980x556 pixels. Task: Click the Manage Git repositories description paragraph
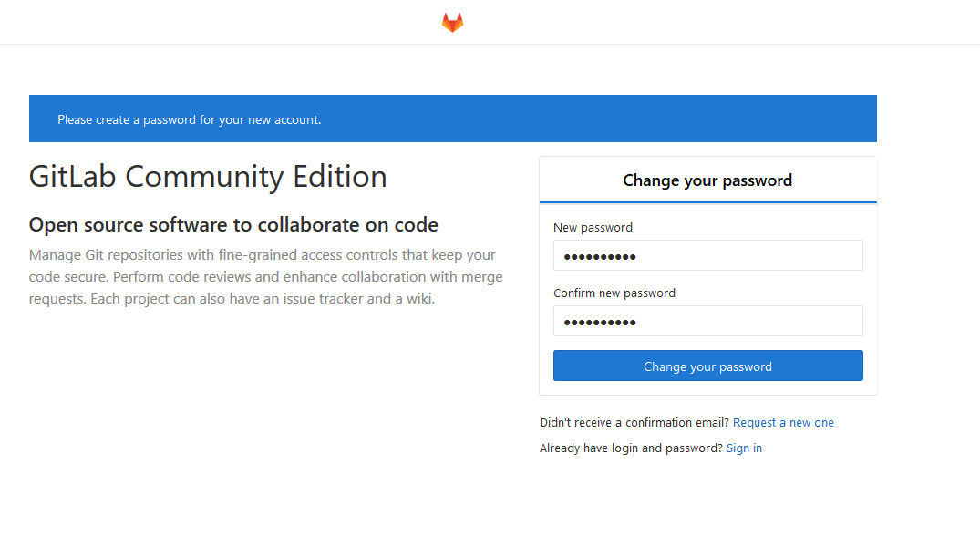(264, 277)
